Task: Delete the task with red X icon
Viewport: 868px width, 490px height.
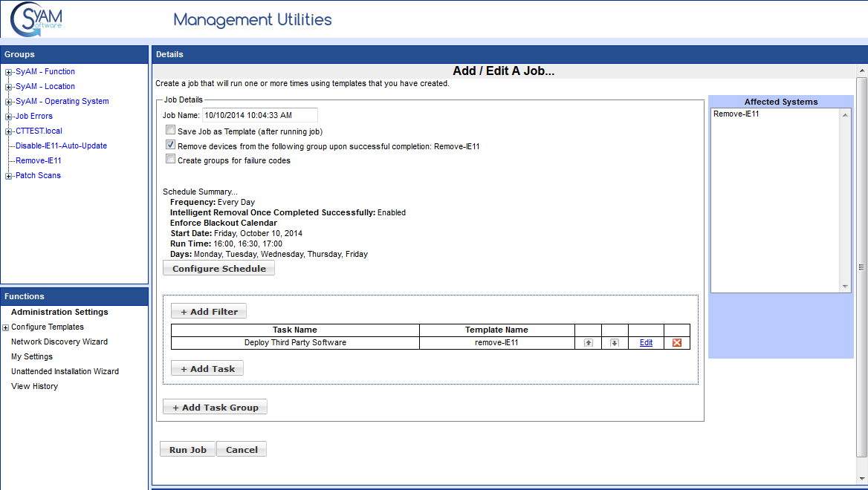Action: 676,343
